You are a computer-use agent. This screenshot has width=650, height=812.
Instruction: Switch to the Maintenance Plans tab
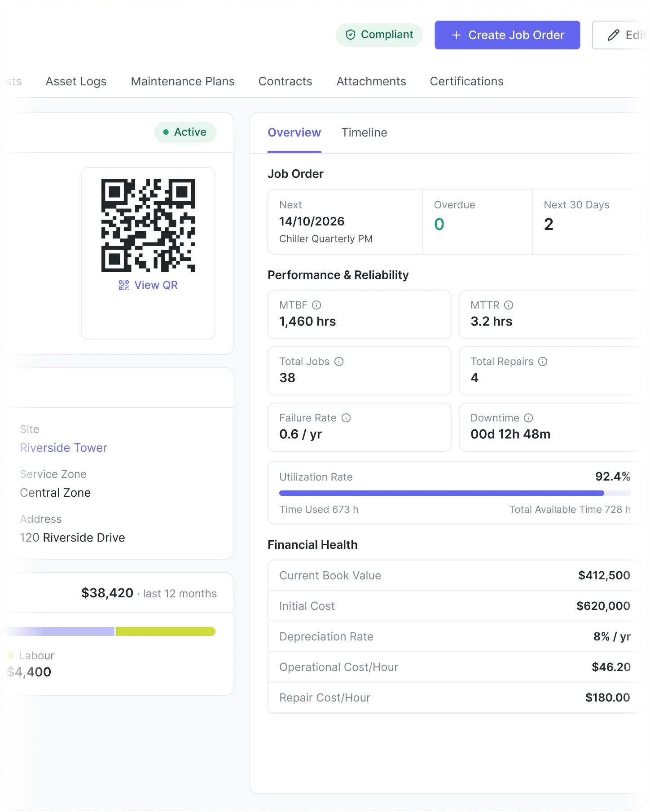tap(183, 81)
